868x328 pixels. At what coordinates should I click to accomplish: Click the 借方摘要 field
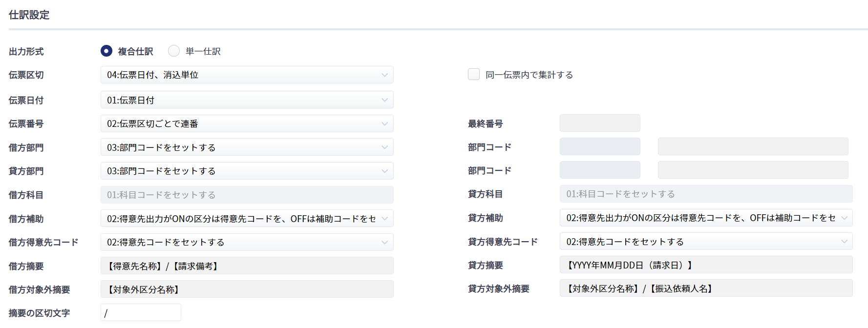[247, 266]
